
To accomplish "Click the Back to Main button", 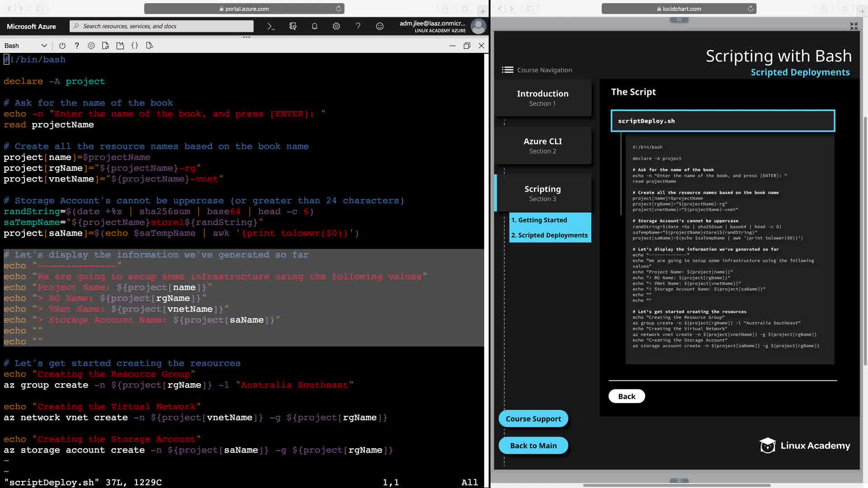I will [533, 446].
